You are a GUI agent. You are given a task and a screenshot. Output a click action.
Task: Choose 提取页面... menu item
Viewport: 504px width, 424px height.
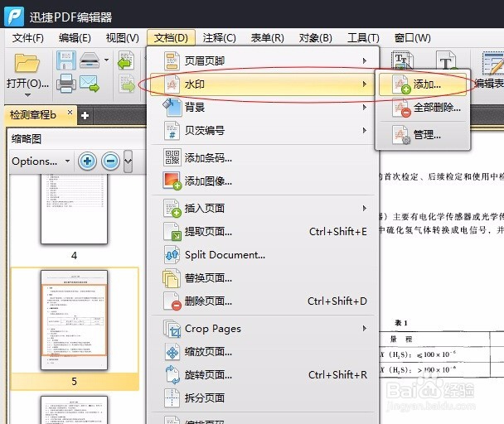[262, 232]
